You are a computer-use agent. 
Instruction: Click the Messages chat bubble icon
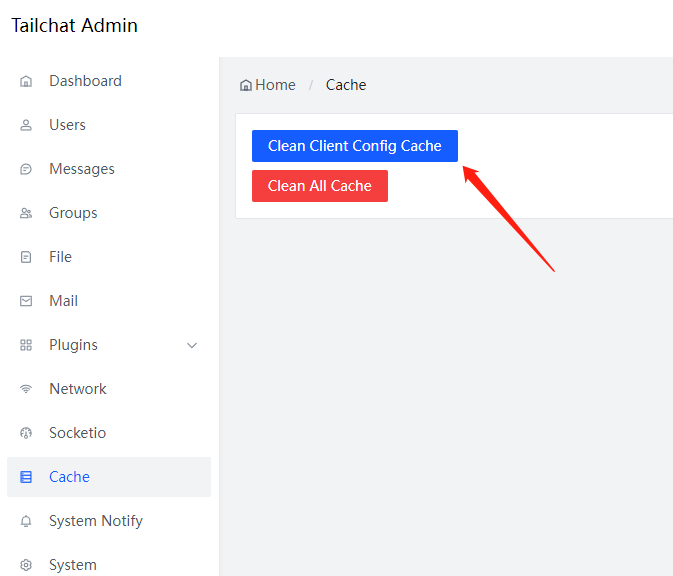(26, 169)
